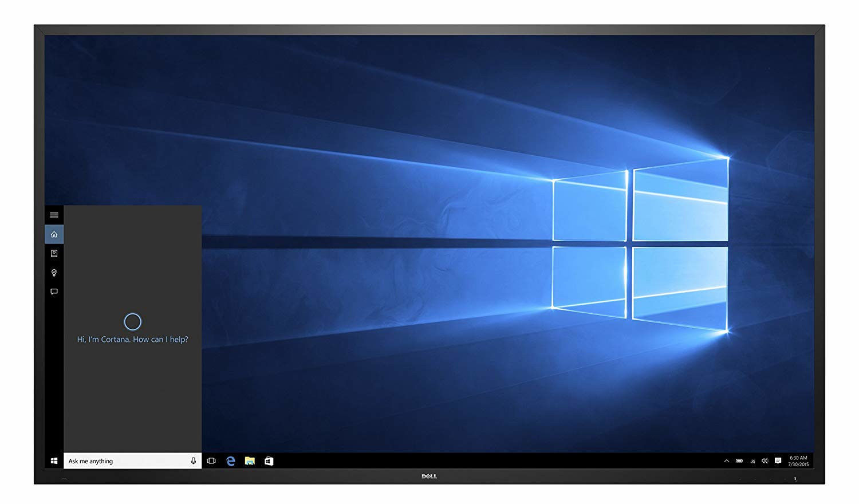
Task: Open Task View from the taskbar
Action: pyautogui.click(x=211, y=460)
